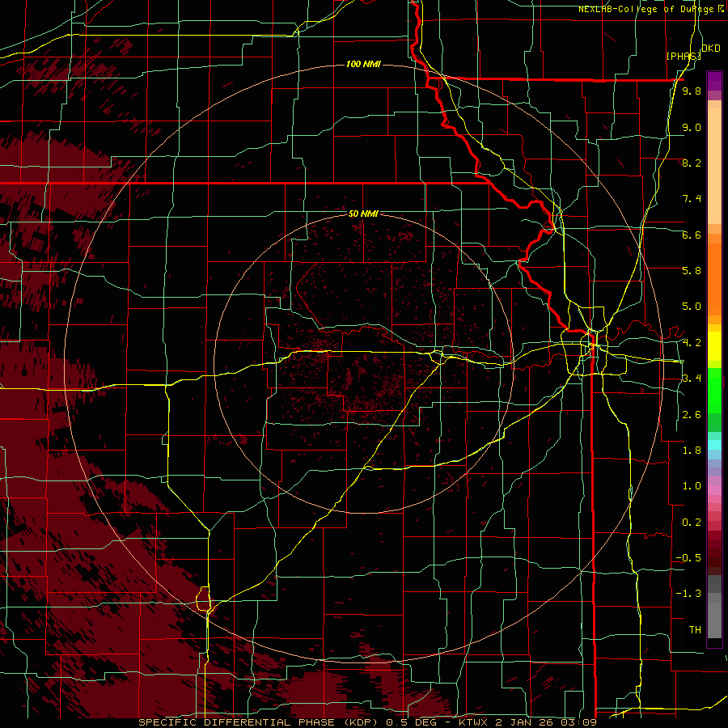Click the 50 NMI range ring label
Screen dimensions: 728x728
point(363,214)
